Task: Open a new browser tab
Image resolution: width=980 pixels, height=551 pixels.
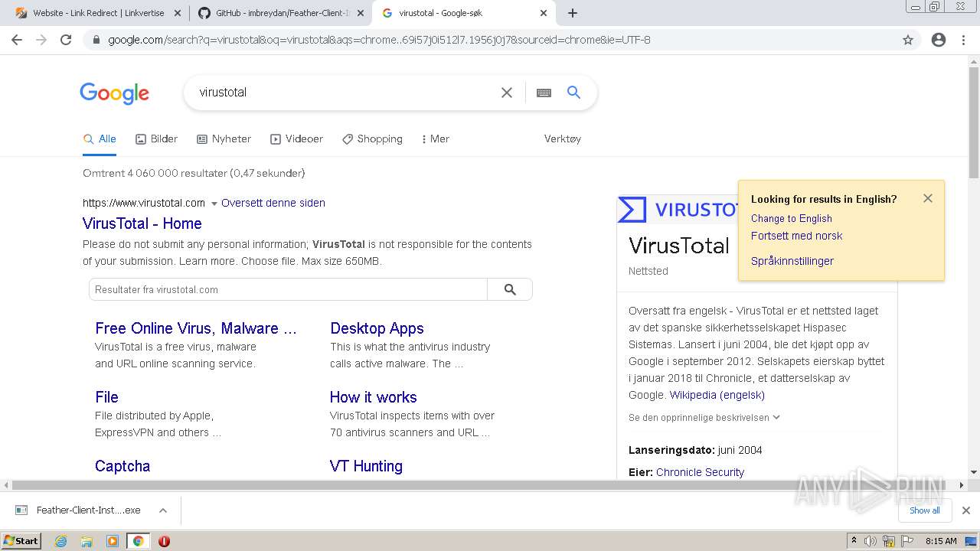Action: coord(573,13)
